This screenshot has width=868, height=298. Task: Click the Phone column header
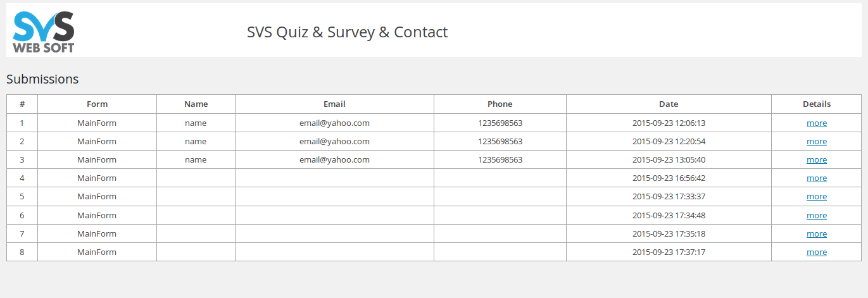pyautogui.click(x=500, y=104)
